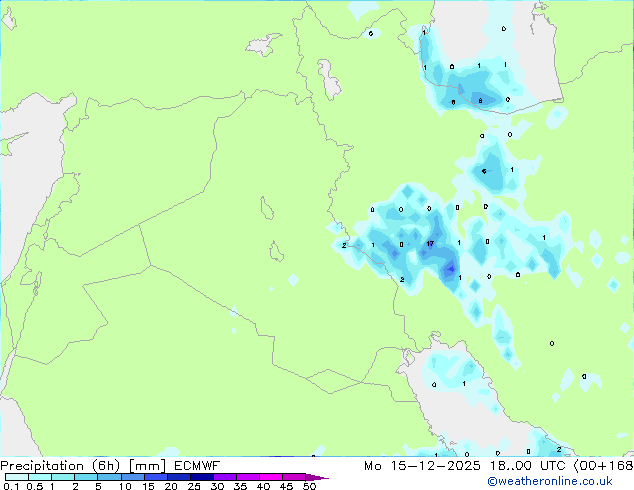The width and height of the screenshot is (634, 490).
Task: Click the legend swatch for 0.1–0.5 mm
Action: [x=17, y=477]
